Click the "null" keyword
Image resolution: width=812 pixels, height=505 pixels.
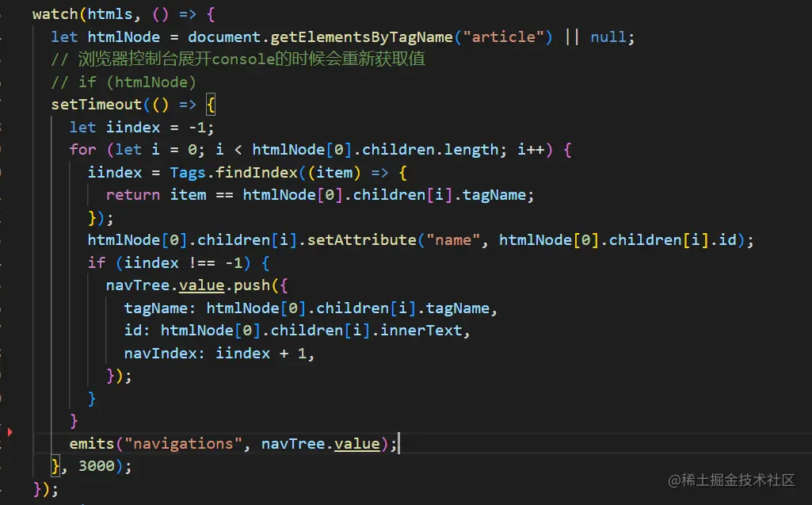pos(608,36)
